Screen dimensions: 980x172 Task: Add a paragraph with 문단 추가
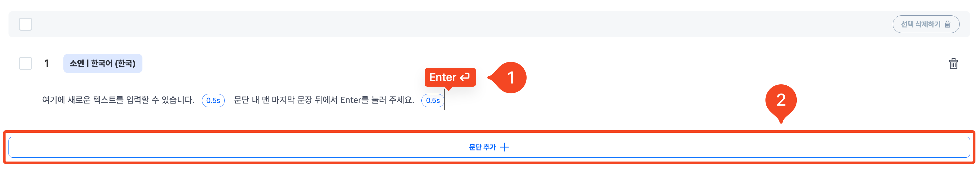click(489, 147)
